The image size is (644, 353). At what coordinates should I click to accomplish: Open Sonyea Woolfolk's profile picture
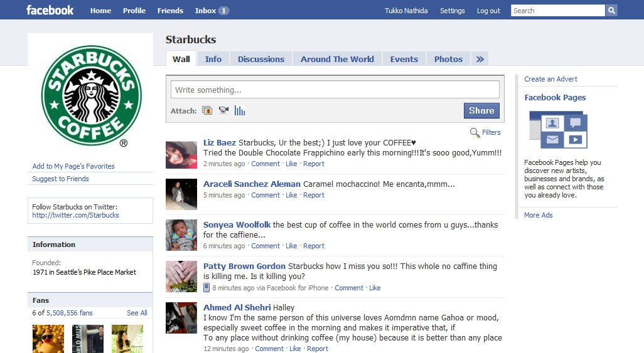click(181, 234)
